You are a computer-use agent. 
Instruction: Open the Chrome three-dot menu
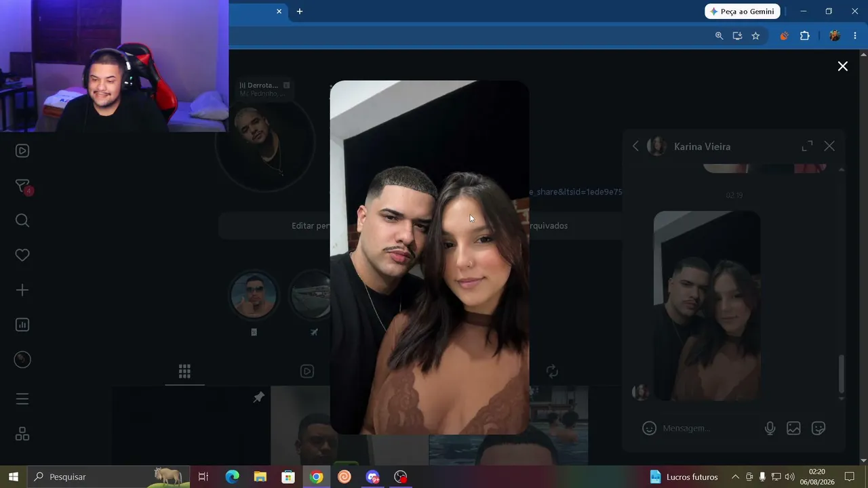pyautogui.click(x=854, y=36)
